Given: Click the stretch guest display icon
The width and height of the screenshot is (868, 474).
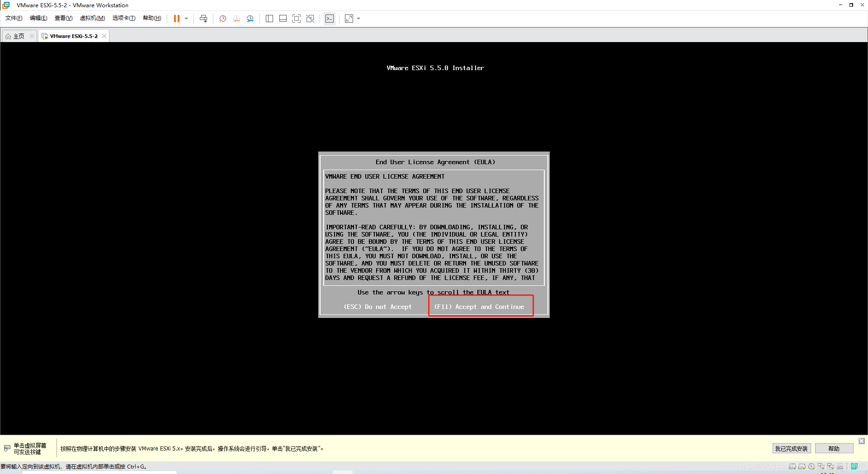Looking at the screenshot, I should click(349, 19).
